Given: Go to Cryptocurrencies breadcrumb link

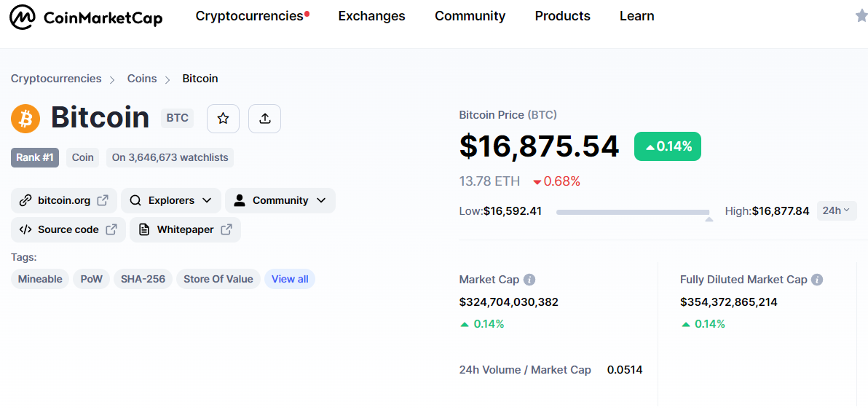Looking at the screenshot, I should click(56, 79).
